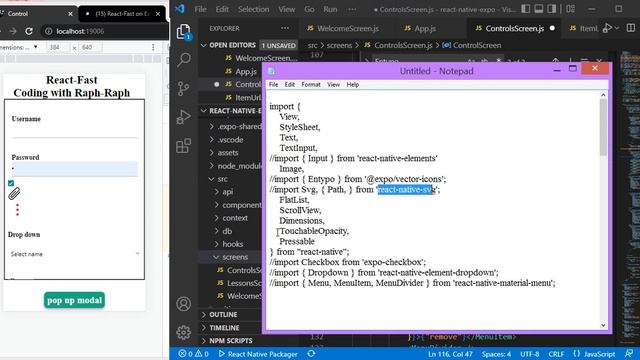Viewport: 640px width, 360px height.
Task: Click Notepad scroll down arrow
Action: [x=603, y=325]
